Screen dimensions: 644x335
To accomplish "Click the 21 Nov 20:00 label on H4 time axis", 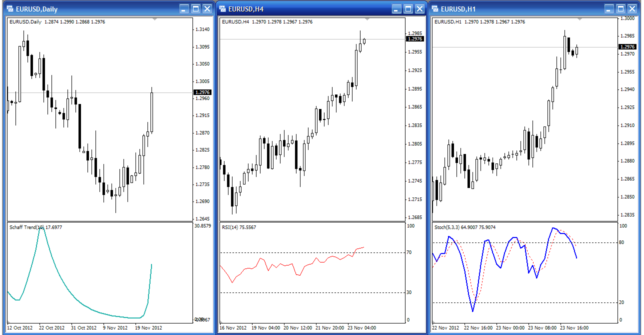I will [329, 328].
